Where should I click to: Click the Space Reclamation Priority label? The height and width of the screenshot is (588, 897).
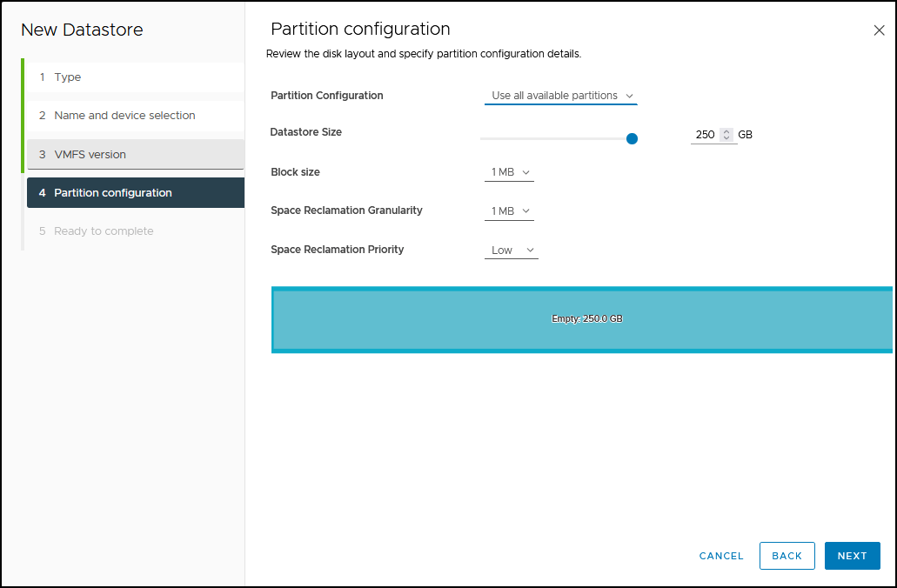click(337, 250)
